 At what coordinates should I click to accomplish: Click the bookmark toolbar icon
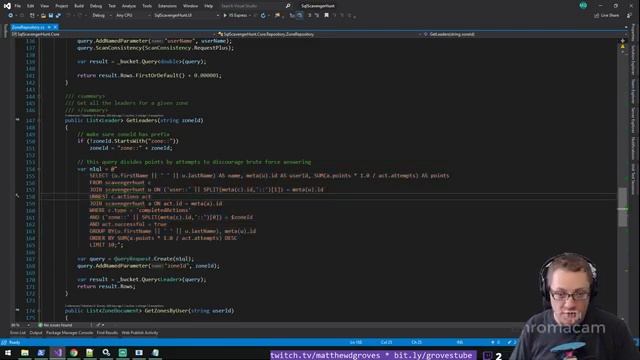pos(327,16)
